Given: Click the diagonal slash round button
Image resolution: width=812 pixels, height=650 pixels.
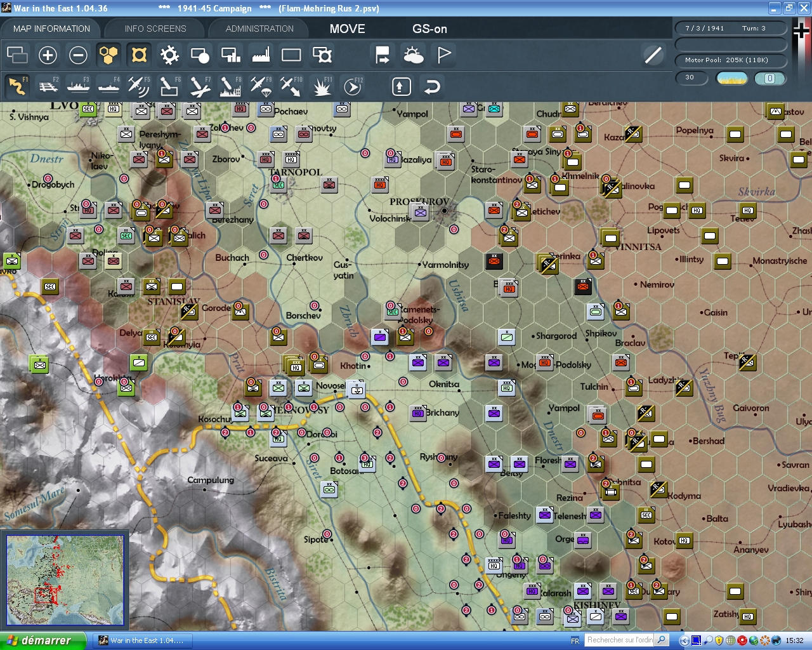Looking at the screenshot, I should click(653, 55).
